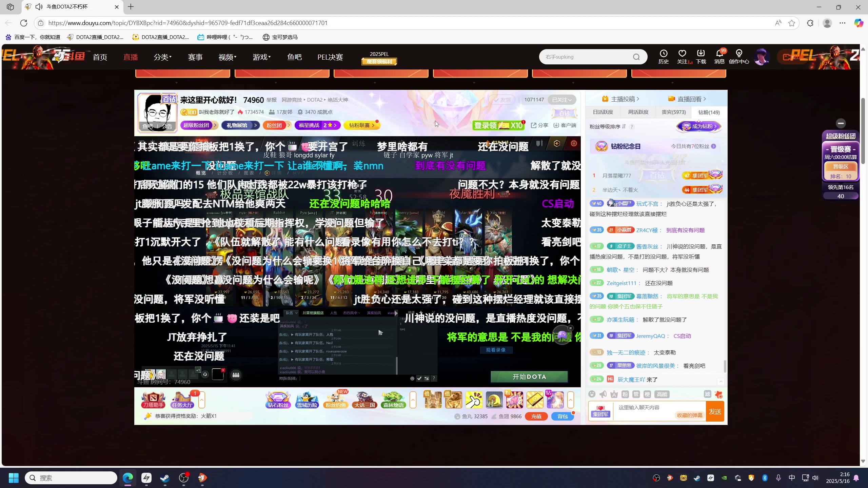Click the search magnifier in Douyu header
The height and width of the screenshot is (488, 868).
[x=636, y=57]
